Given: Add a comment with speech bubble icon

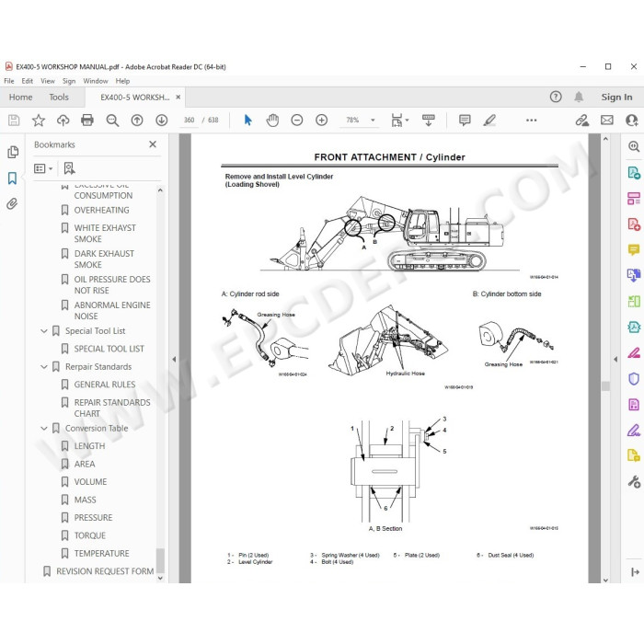Looking at the screenshot, I should click(465, 120).
